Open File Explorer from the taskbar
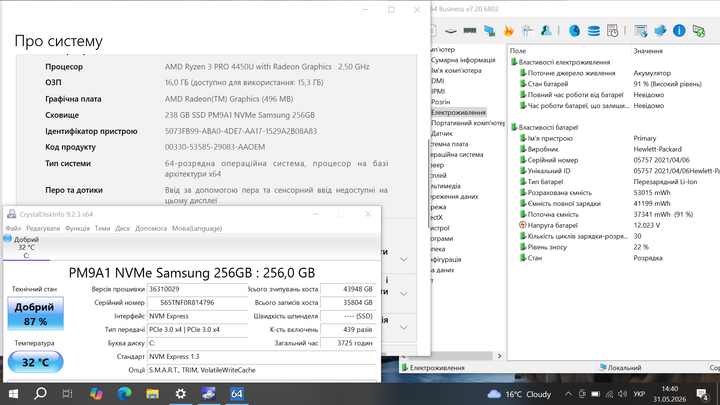The width and height of the screenshot is (720, 405). [x=152, y=394]
